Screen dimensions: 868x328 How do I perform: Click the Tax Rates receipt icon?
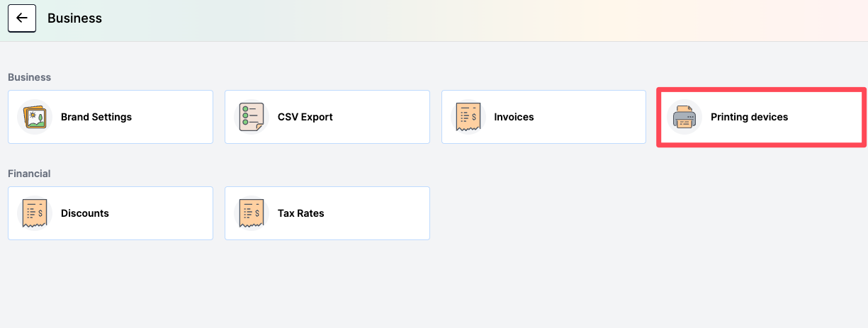pos(252,213)
